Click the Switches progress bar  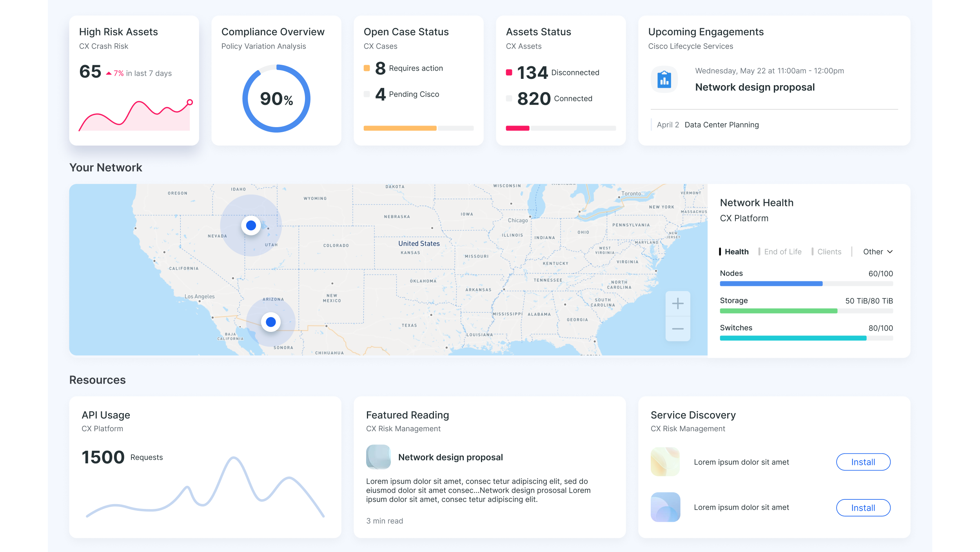point(806,338)
